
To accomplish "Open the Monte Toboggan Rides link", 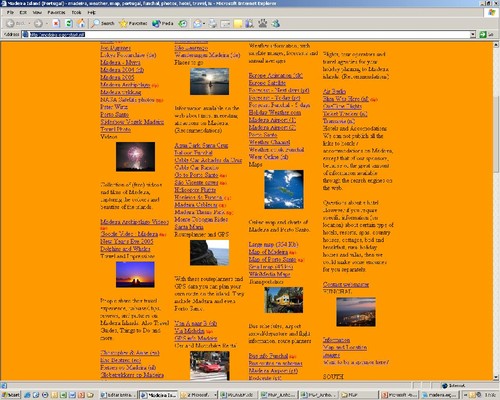I will pyautogui.click(x=201, y=219).
